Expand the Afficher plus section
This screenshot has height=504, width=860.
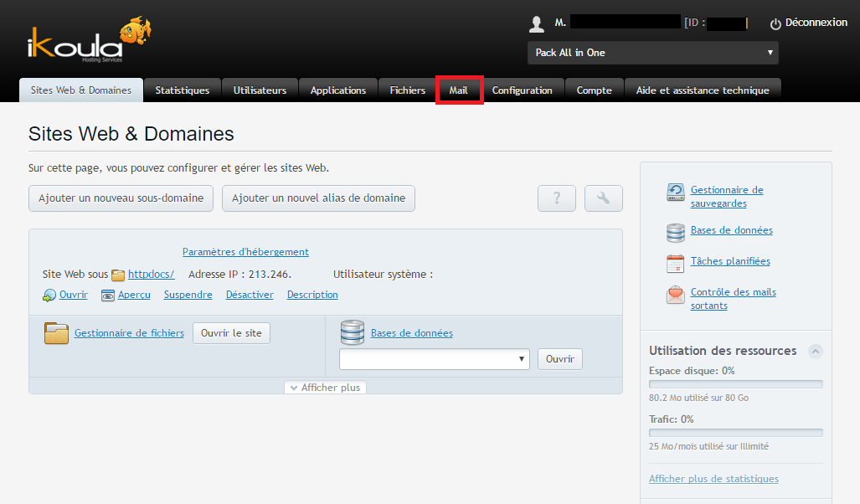pos(325,388)
